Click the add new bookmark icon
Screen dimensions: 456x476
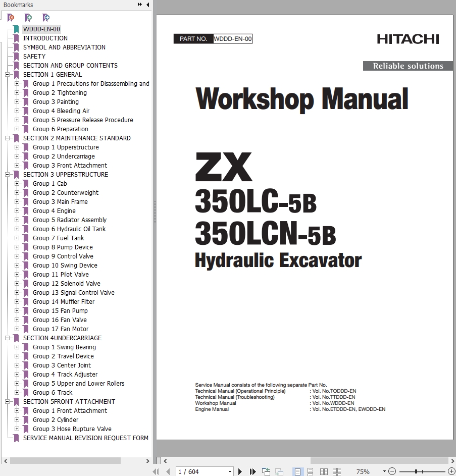(x=28, y=18)
